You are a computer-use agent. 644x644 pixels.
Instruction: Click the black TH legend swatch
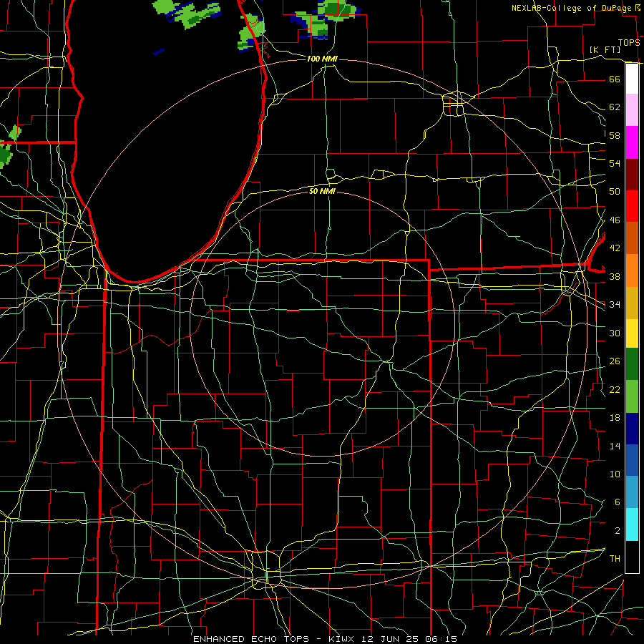[632, 557]
